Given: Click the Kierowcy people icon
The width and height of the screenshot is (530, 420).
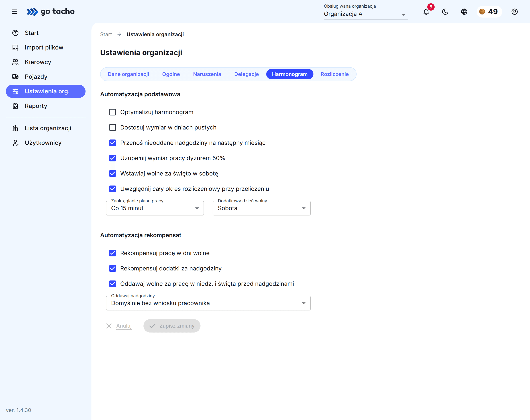Looking at the screenshot, I should pos(15,62).
